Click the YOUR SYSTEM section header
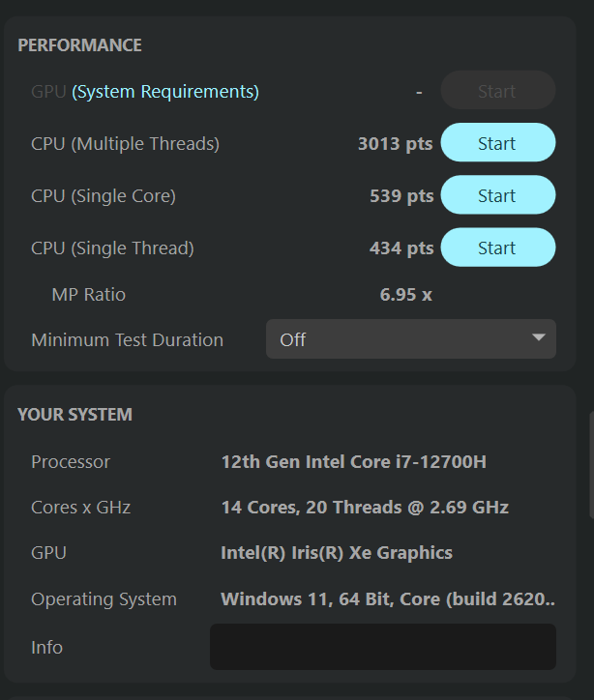 click(x=74, y=415)
